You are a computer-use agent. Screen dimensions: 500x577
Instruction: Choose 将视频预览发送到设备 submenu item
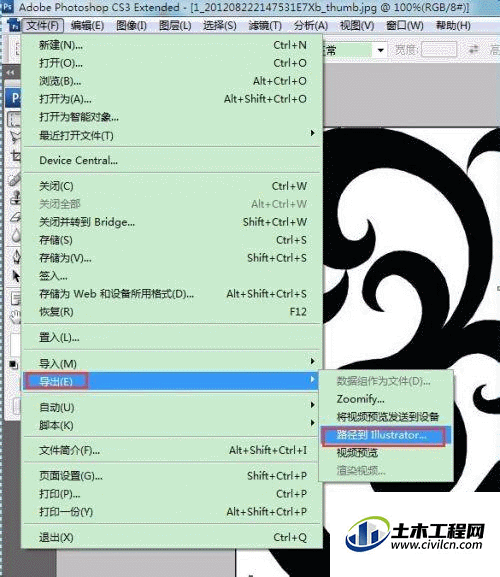(x=386, y=417)
